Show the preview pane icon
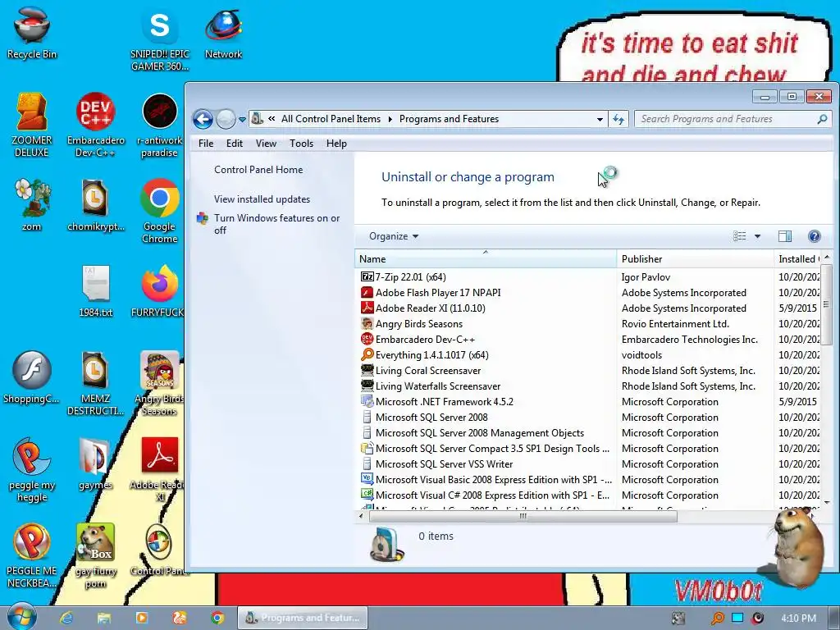The width and height of the screenshot is (840, 630). coord(785,236)
